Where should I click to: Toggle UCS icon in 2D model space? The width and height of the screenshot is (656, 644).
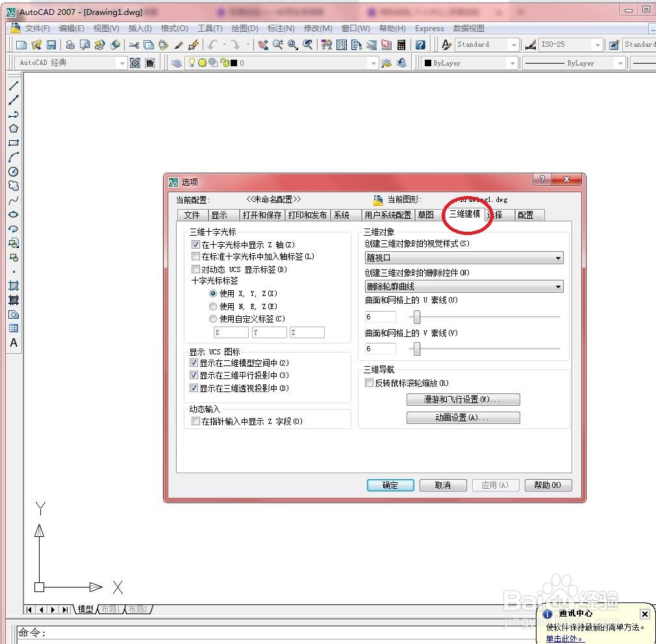tap(194, 363)
